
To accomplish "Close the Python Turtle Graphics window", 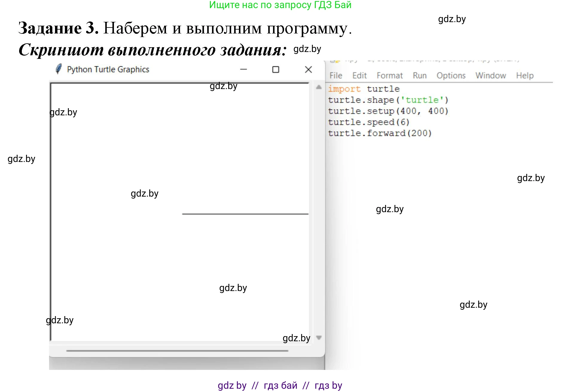I will pos(308,70).
